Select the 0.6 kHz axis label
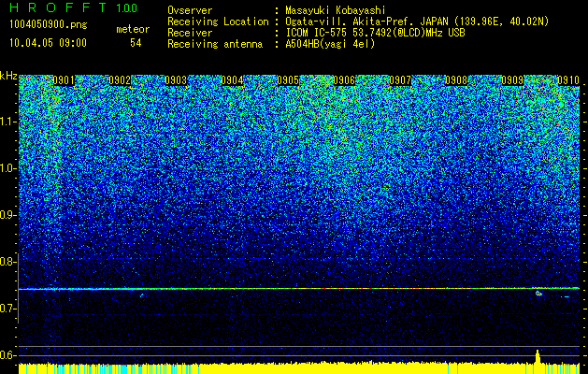 click(8, 355)
